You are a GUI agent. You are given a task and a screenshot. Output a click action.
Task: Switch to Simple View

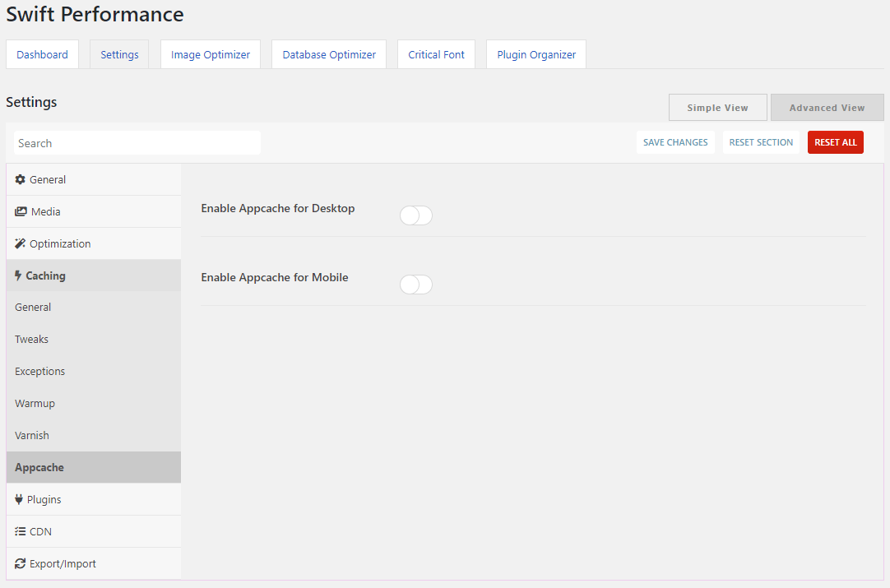[x=717, y=108]
